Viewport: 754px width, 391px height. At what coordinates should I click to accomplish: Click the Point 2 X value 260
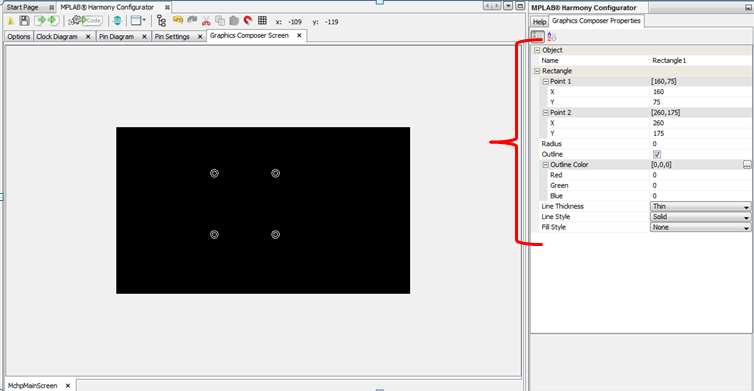pyautogui.click(x=700, y=123)
